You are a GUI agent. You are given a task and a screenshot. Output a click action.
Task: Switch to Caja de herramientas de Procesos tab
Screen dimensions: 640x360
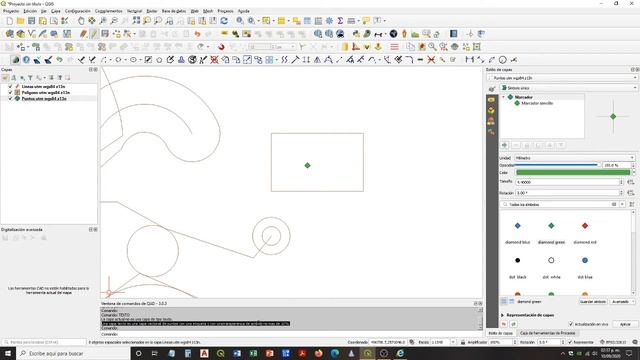(547, 333)
